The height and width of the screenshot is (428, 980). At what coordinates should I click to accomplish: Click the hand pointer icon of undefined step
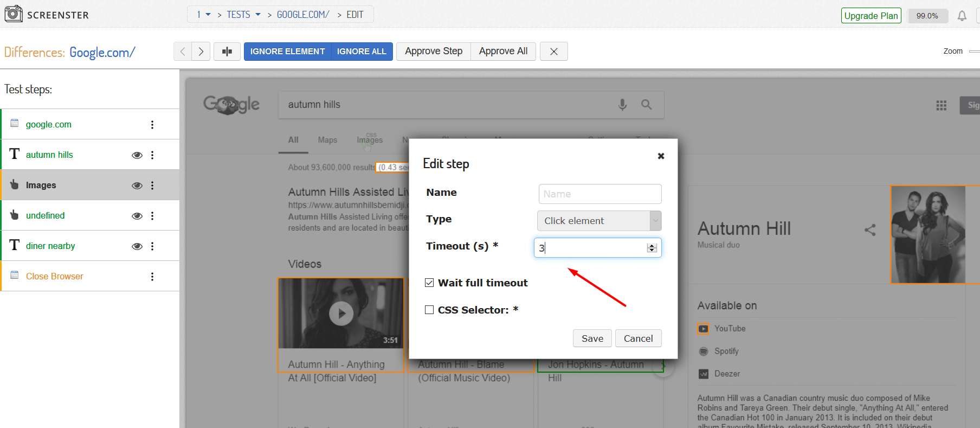(15, 215)
